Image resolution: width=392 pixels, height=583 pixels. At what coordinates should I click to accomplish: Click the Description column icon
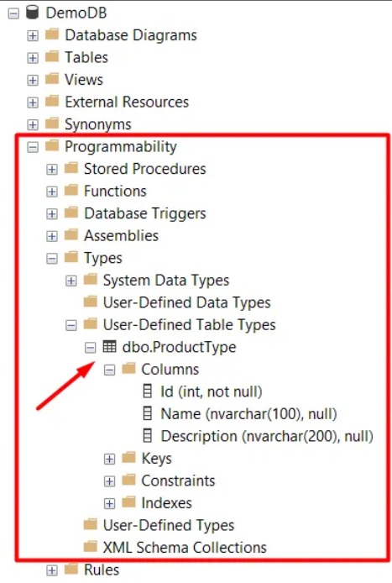[x=148, y=436]
